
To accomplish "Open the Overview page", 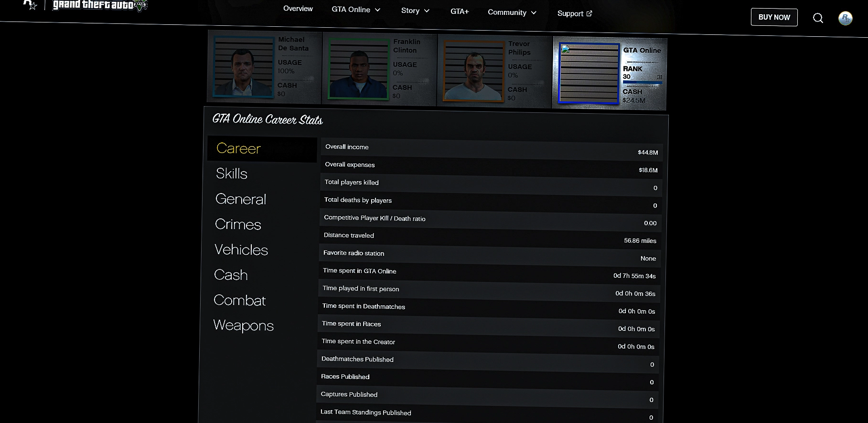I will point(298,9).
